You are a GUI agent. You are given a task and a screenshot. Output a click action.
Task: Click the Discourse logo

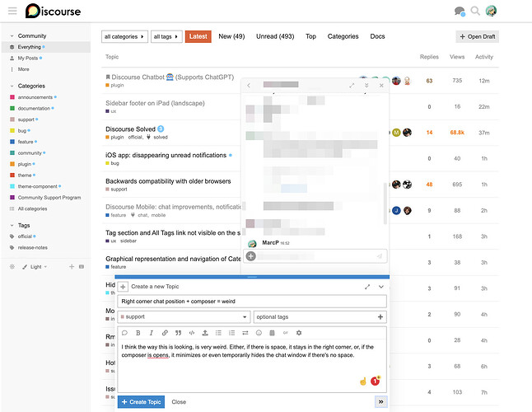(x=54, y=11)
